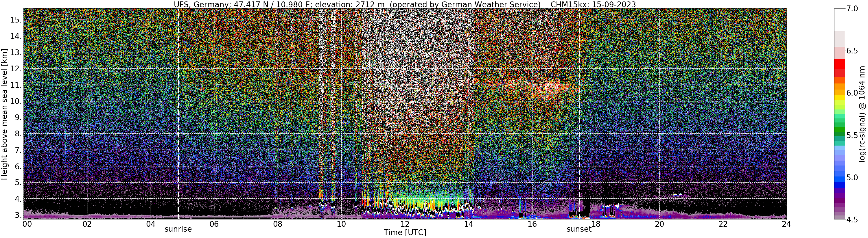Viewport: 868px width, 238px height.
Task: Click the colorbar value '4.5'
Action: point(852,220)
